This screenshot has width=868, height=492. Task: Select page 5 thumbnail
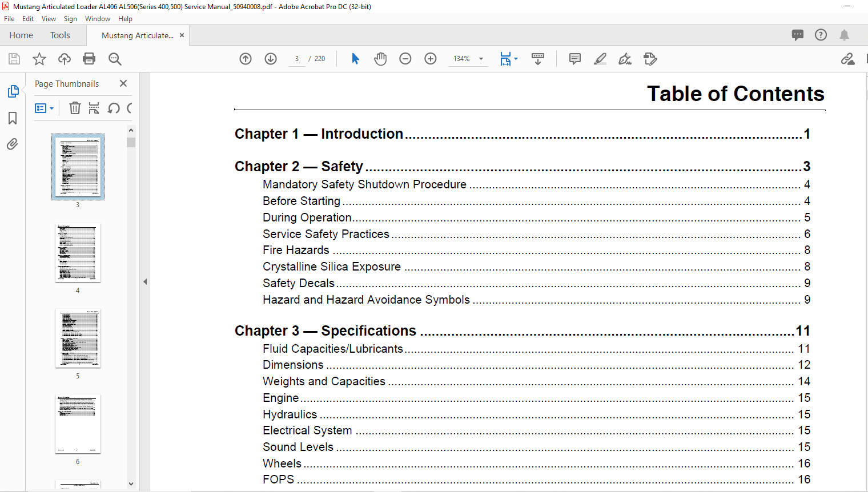(78, 338)
